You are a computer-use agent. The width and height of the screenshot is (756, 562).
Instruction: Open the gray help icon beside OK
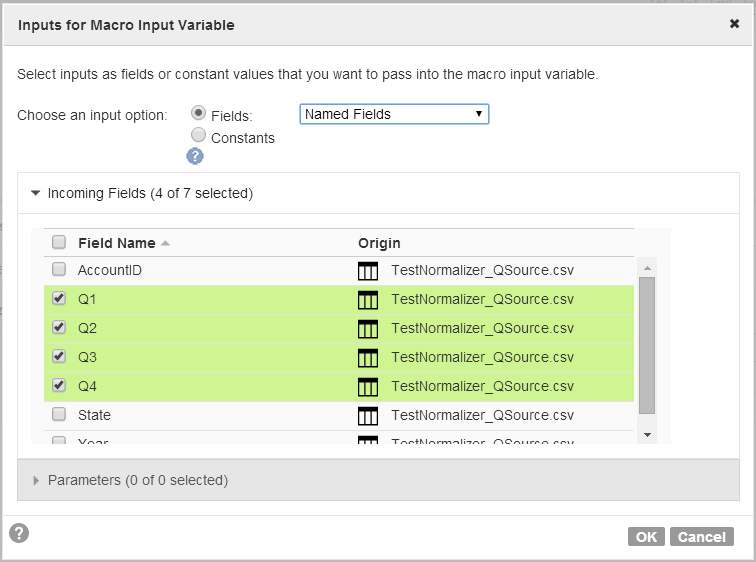point(19,533)
